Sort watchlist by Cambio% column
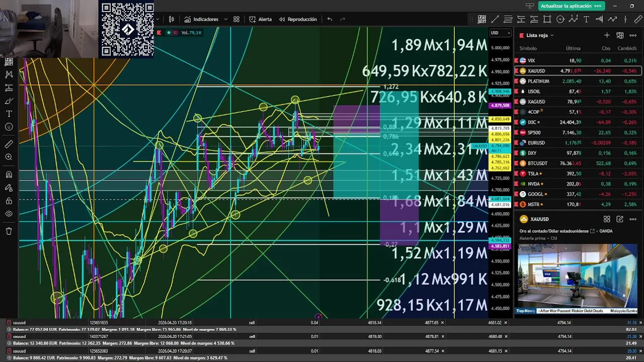 tap(627, 48)
